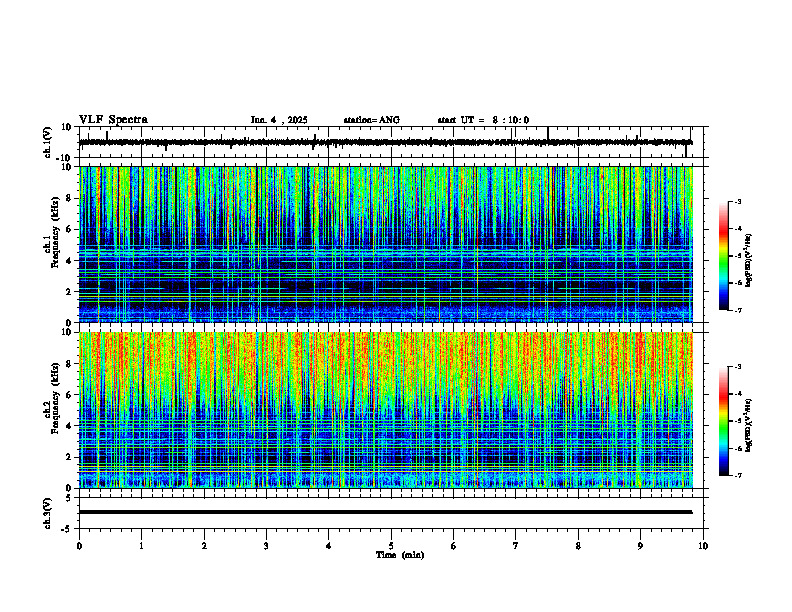Click time axis tick label "9"
Viewport: 792px width, 612px height.
point(640,546)
